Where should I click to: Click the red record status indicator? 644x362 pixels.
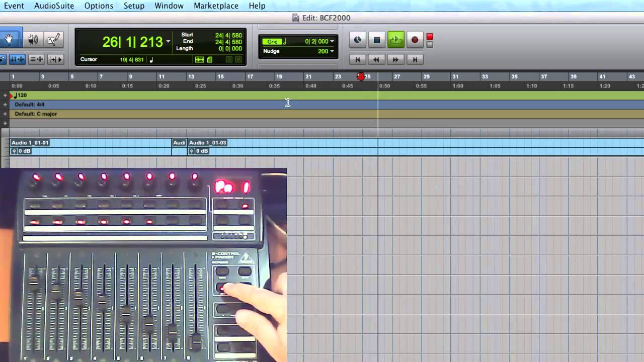pyautogui.click(x=430, y=37)
